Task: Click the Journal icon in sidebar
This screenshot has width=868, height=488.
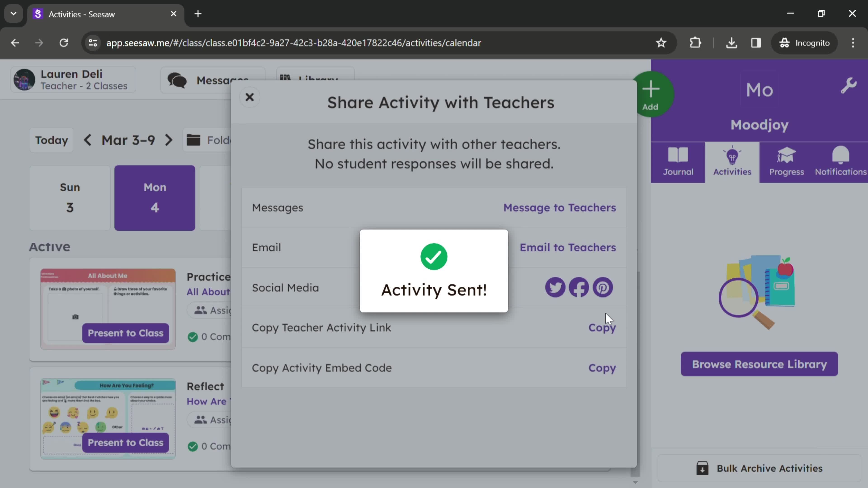Action: (678, 161)
